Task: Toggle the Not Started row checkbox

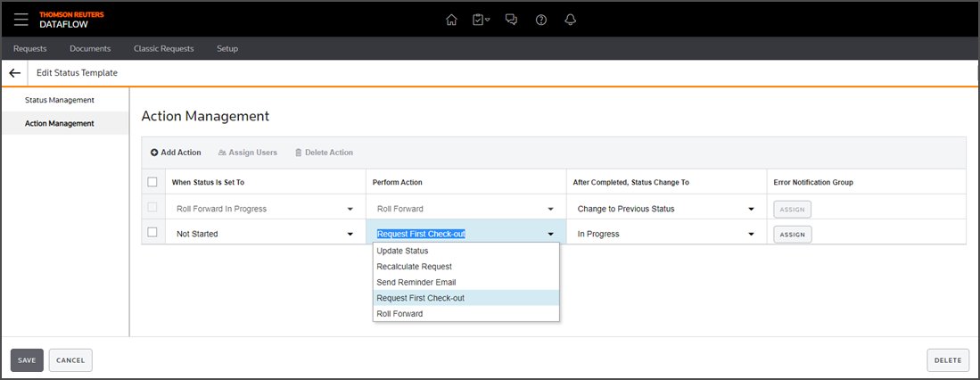Action: point(152,233)
